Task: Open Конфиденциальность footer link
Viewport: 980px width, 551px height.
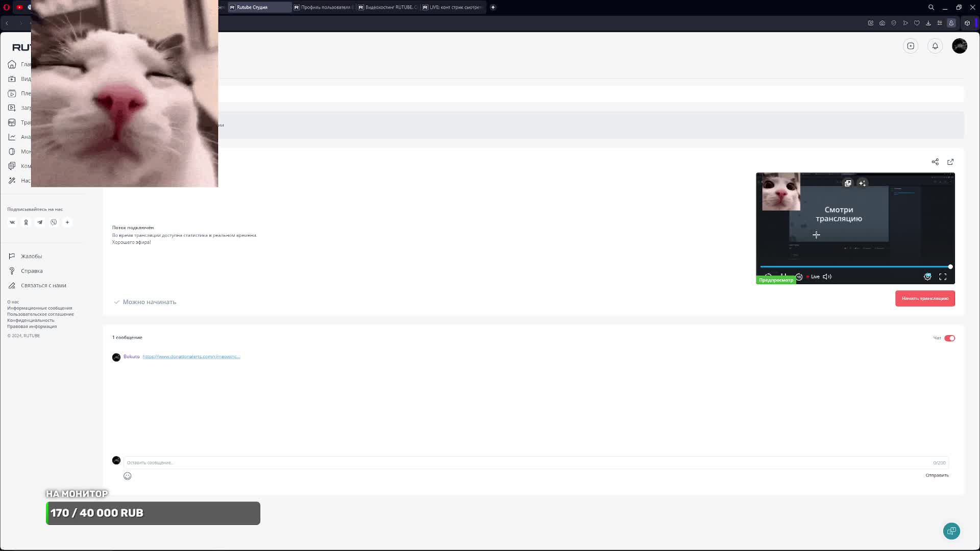Action: (x=31, y=320)
